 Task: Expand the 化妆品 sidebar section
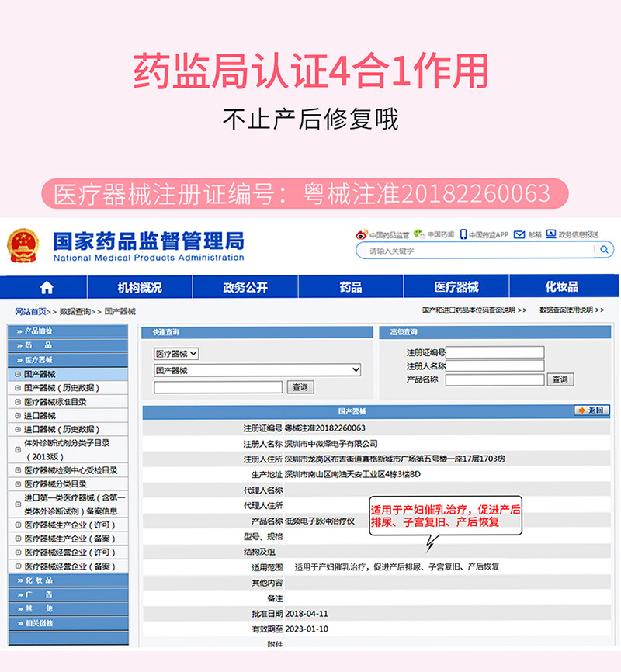coord(68,580)
